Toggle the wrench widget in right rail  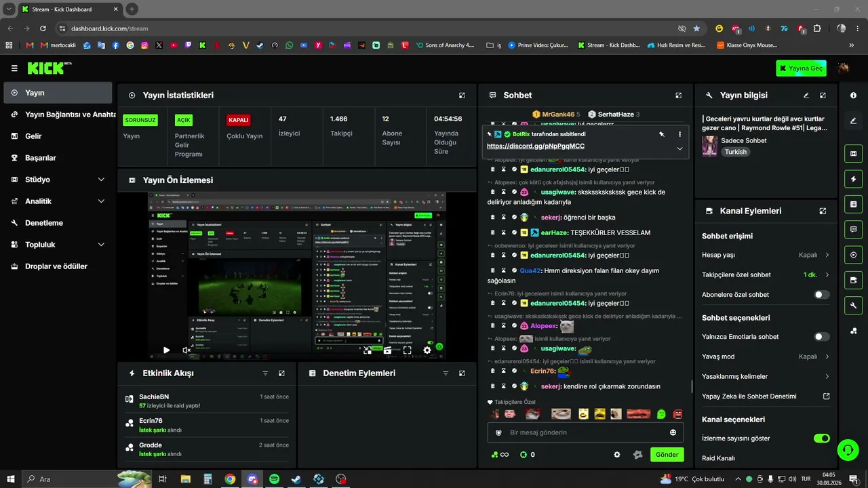click(853, 306)
